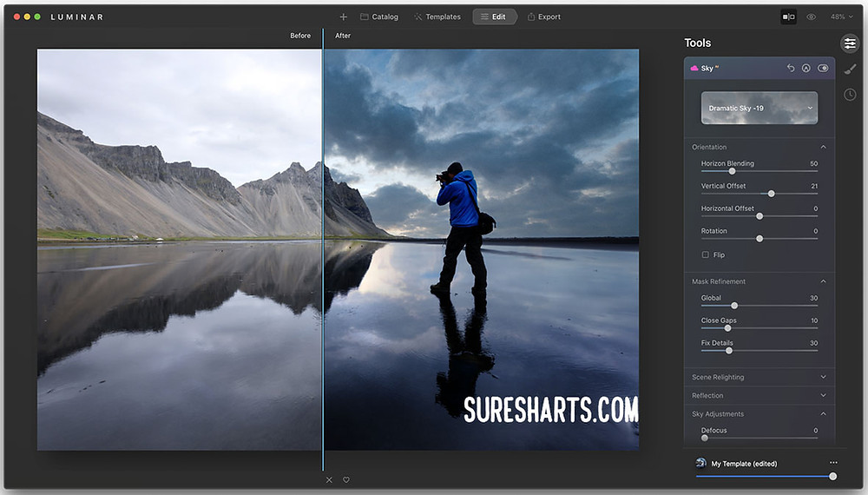The width and height of the screenshot is (868, 495).
Task: Click the X reject icon below photo
Action: [x=329, y=480]
